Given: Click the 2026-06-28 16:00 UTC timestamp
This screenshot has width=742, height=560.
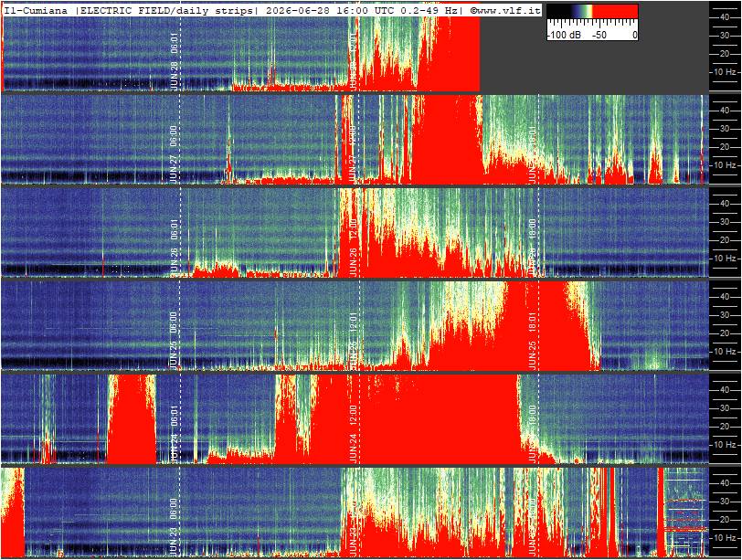Looking at the screenshot, I should [323, 10].
